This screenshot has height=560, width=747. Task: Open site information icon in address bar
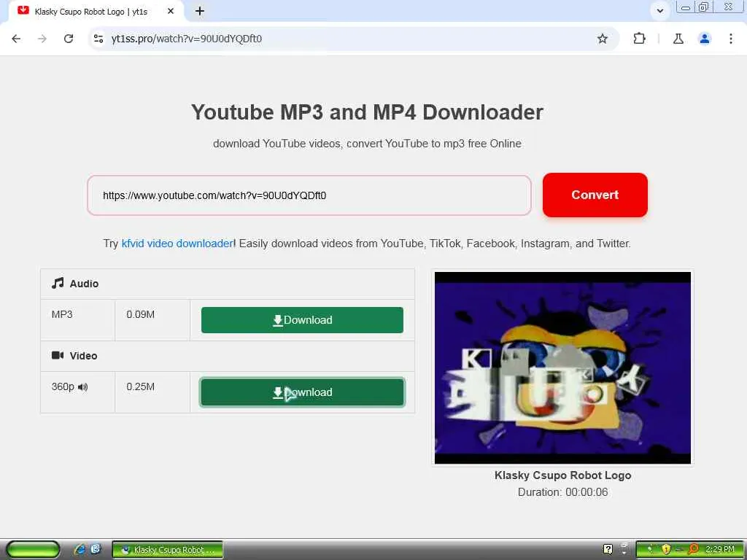(98, 39)
